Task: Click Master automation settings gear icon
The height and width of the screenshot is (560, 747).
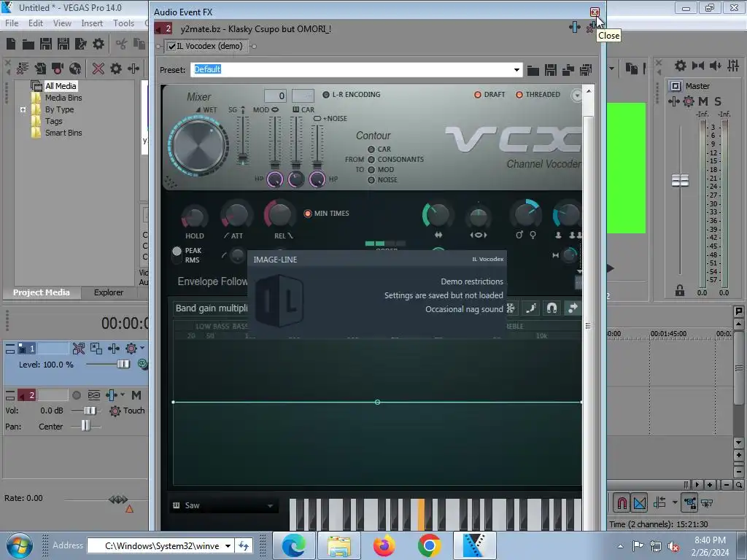Action: pyautogui.click(x=689, y=101)
